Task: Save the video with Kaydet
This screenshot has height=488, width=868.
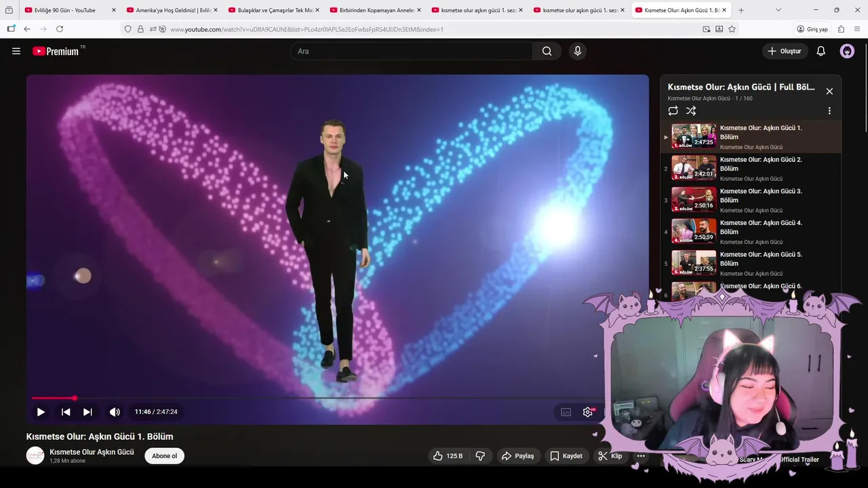Action: (x=566, y=456)
